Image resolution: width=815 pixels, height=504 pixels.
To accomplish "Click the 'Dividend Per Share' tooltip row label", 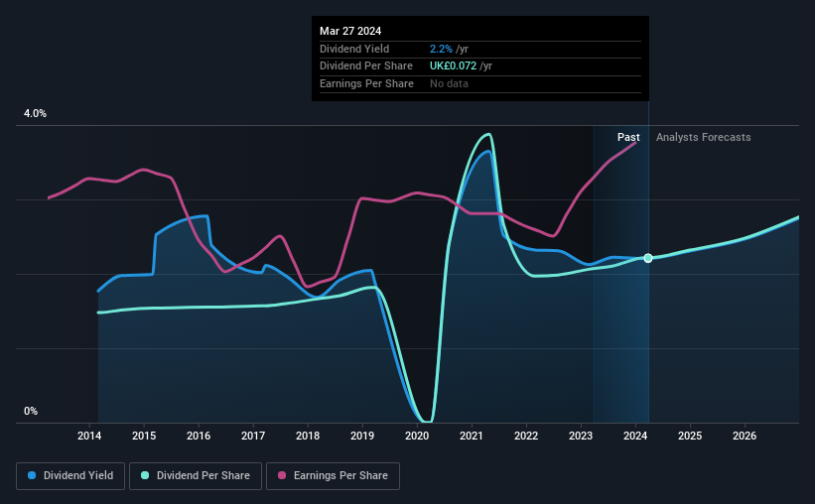I will tap(366, 66).
